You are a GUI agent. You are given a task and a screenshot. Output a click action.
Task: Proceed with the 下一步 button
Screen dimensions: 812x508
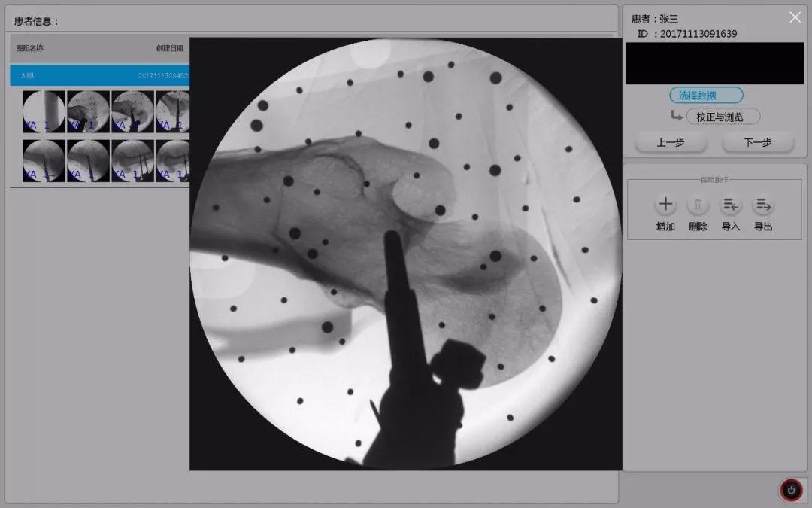coord(758,142)
